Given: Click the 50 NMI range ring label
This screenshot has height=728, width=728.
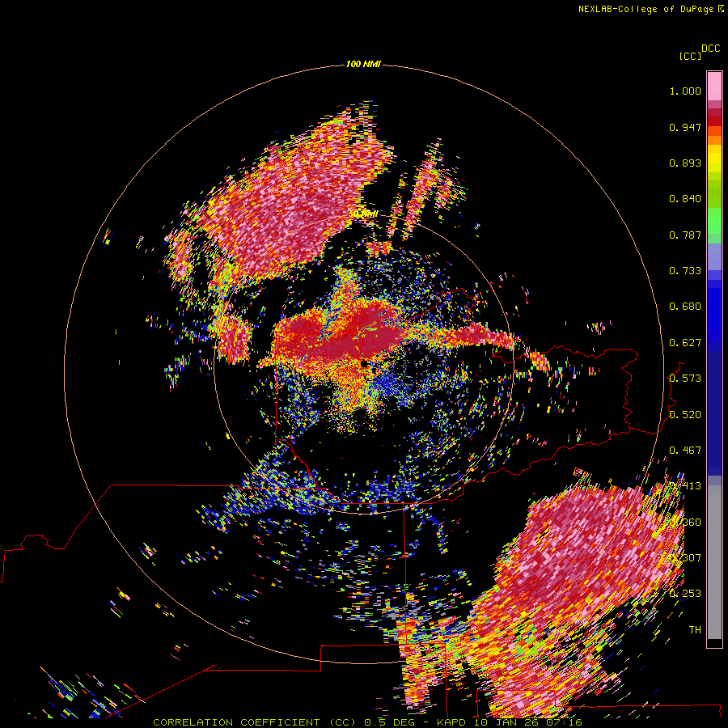Looking at the screenshot, I should click(x=363, y=214).
